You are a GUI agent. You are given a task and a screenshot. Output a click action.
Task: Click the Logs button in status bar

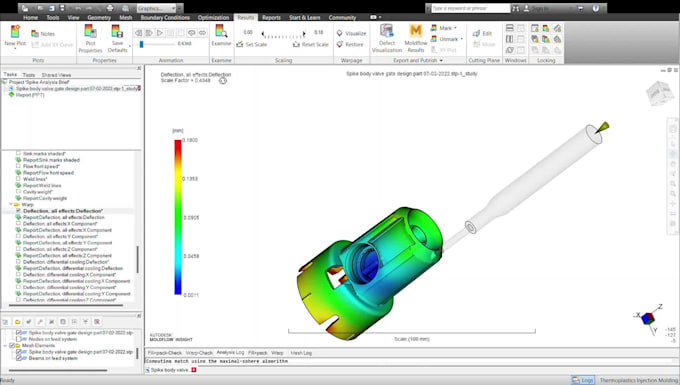point(583,380)
